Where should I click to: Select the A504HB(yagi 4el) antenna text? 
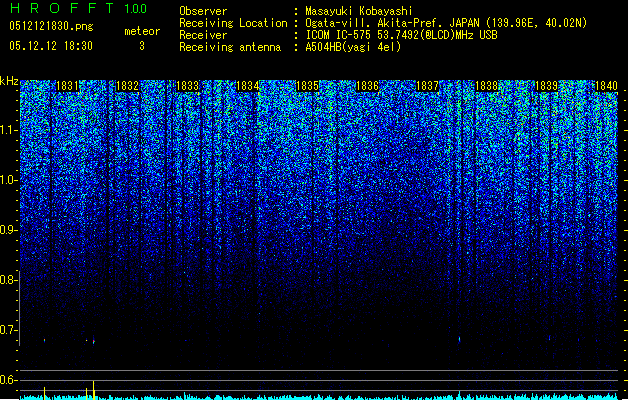353,47
